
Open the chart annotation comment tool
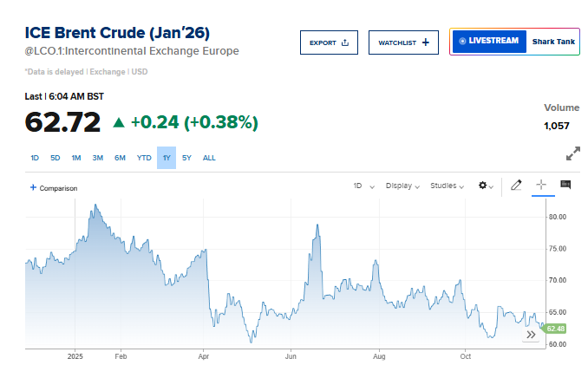[565, 185]
